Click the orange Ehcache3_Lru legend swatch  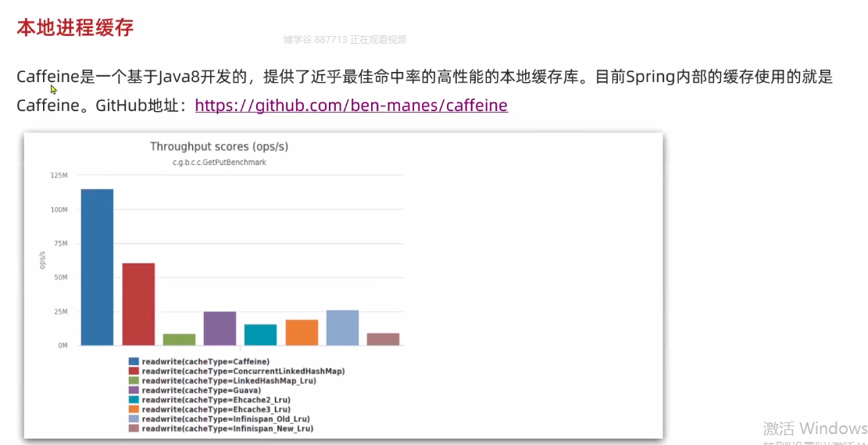coord(134,409)
